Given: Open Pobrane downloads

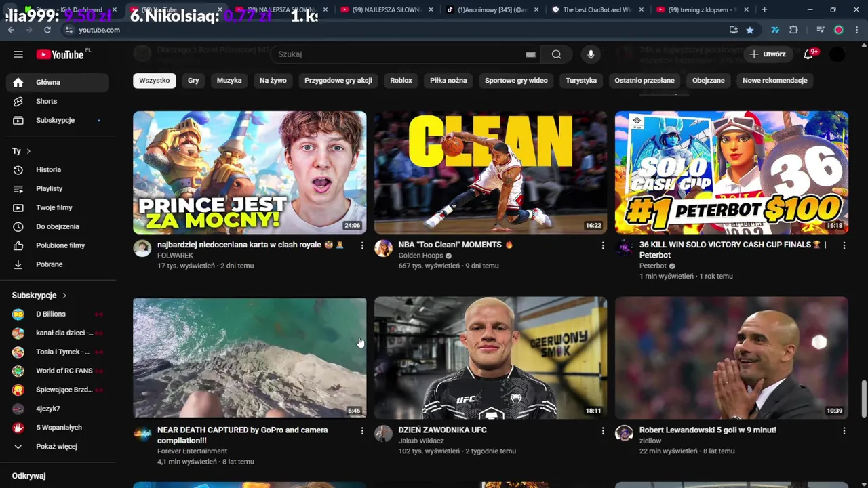Looking at the screenshot, I should pos(58,264).
